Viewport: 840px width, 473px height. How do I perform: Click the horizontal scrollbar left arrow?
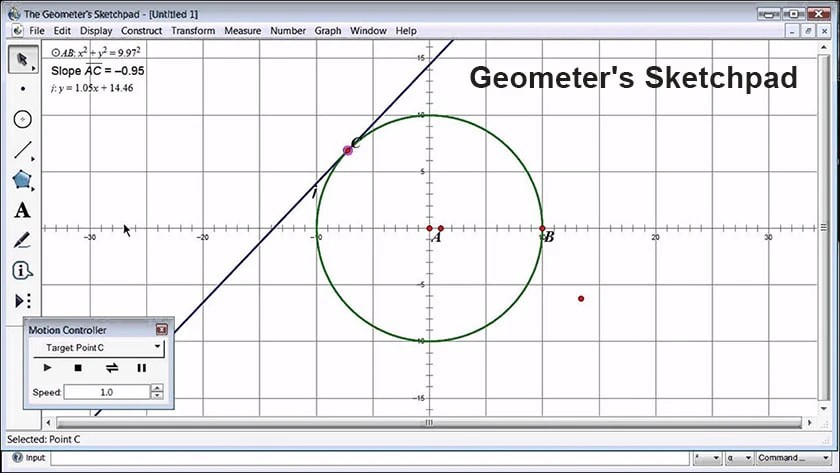pyautogui.click(x=48, y=423)
